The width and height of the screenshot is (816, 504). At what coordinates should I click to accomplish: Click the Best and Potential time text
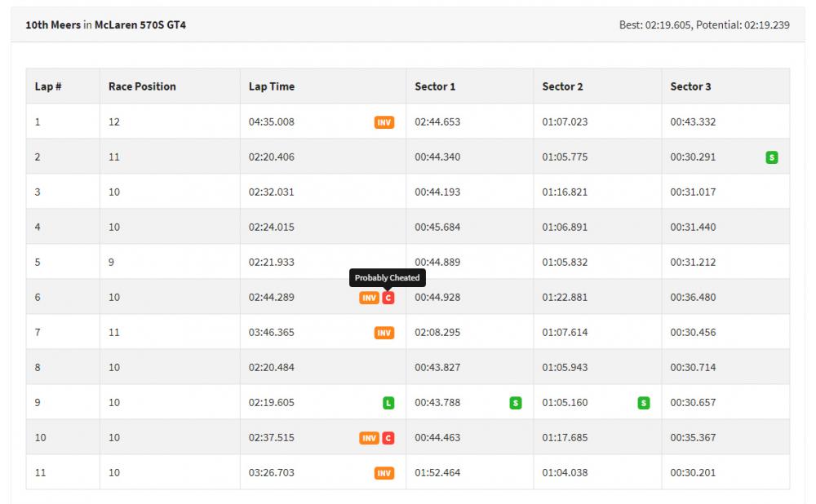[704, 25]
